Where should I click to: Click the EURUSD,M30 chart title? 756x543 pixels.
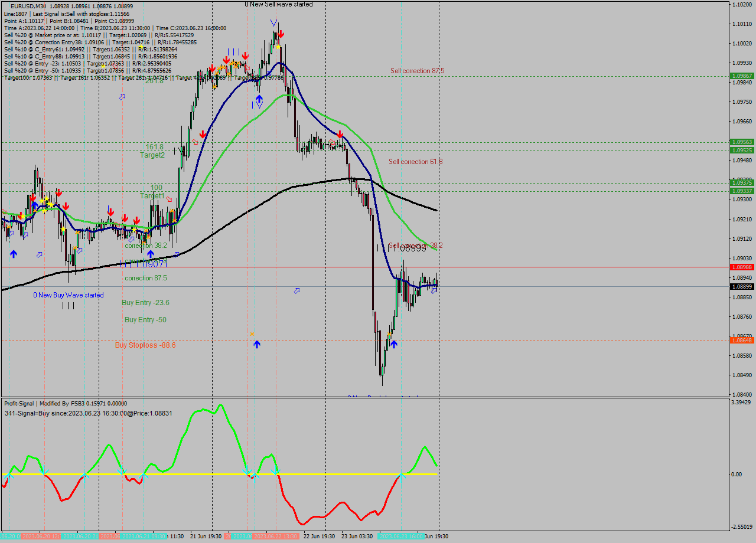[28, 6]
